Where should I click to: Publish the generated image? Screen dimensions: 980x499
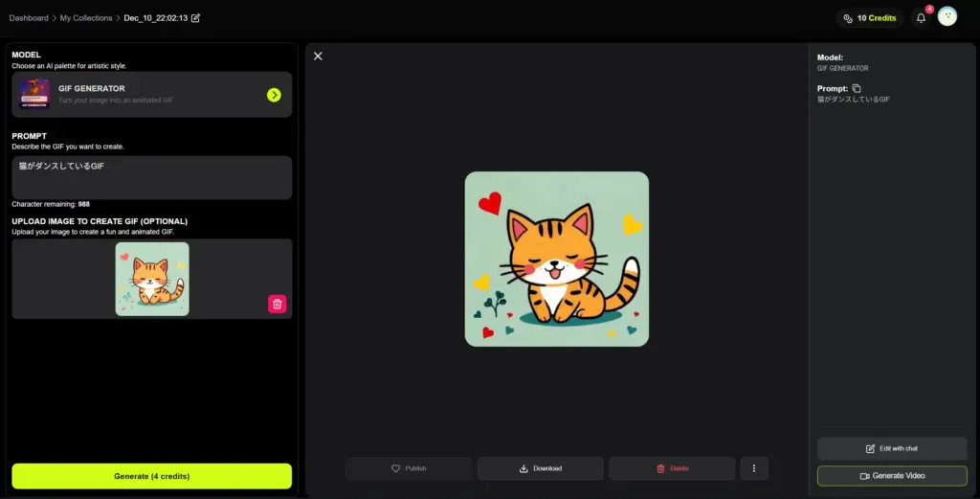(409, 468)
